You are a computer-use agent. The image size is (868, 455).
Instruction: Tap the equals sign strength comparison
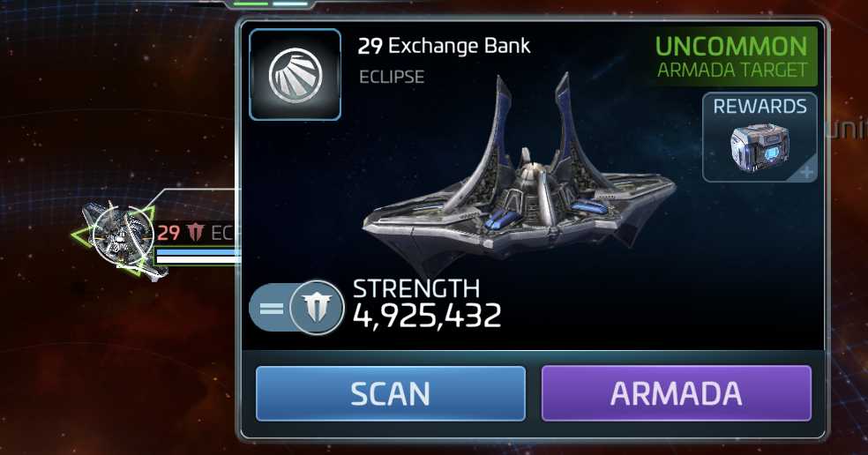coord(272,309)
